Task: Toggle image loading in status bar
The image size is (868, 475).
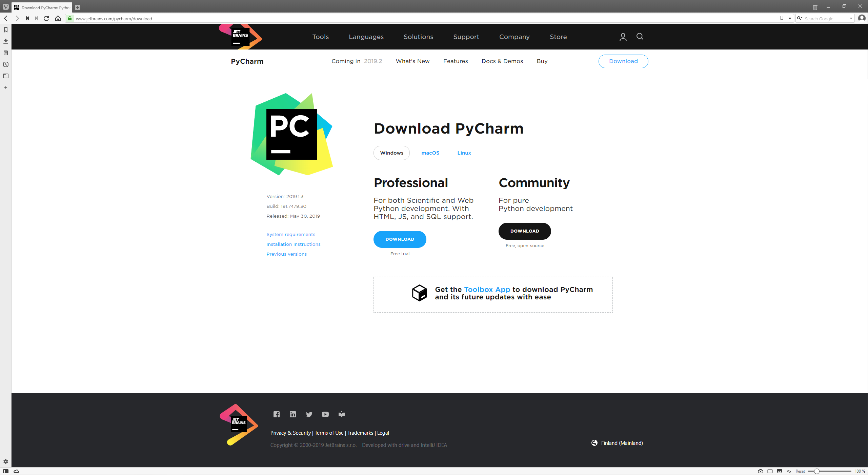Action: pos(780,471)
